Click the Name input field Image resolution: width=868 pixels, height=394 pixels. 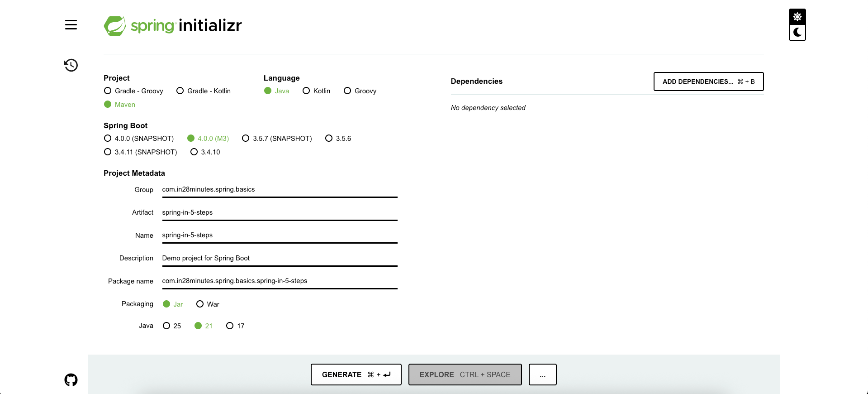tap(280, 235)
